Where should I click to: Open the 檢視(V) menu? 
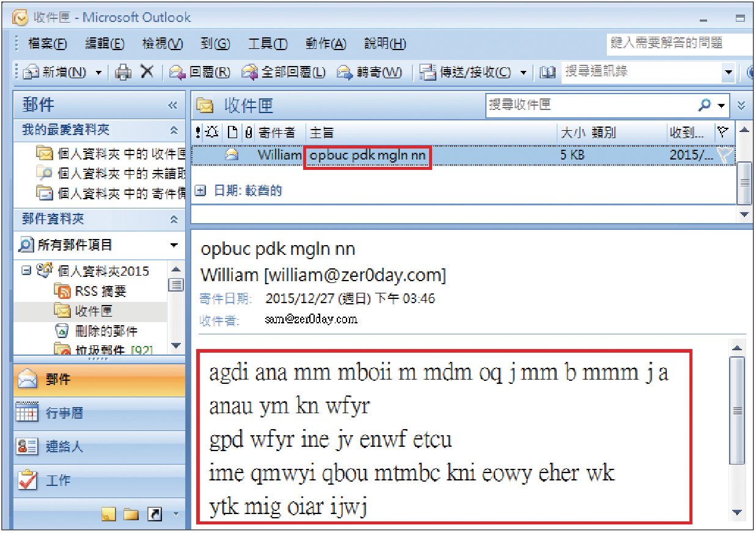tap(162, 44)
